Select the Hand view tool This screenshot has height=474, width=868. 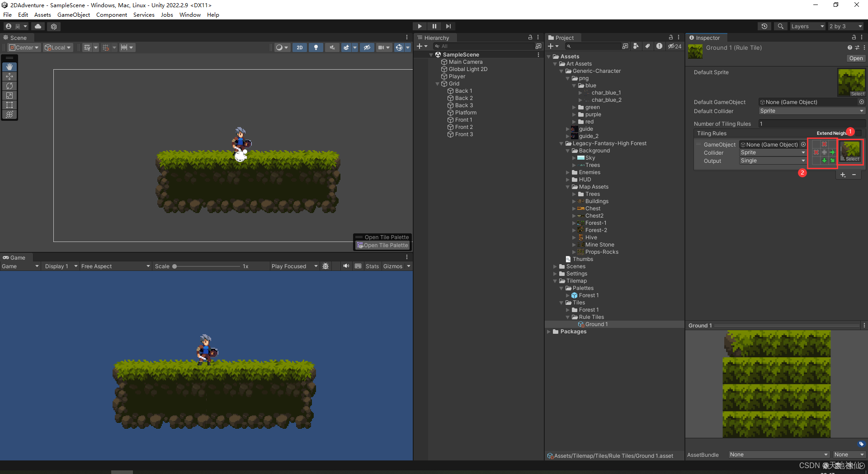pyautogui.click(x=9, y=67)
